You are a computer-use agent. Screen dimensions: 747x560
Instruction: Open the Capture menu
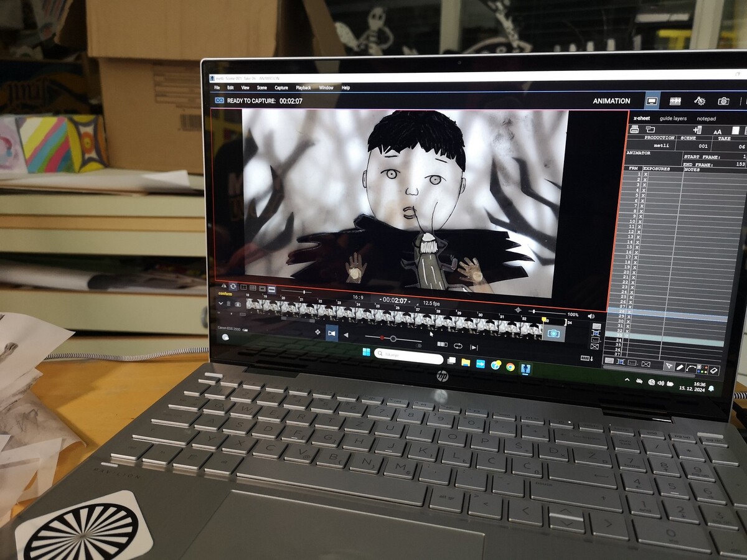(x=281, y=88)
